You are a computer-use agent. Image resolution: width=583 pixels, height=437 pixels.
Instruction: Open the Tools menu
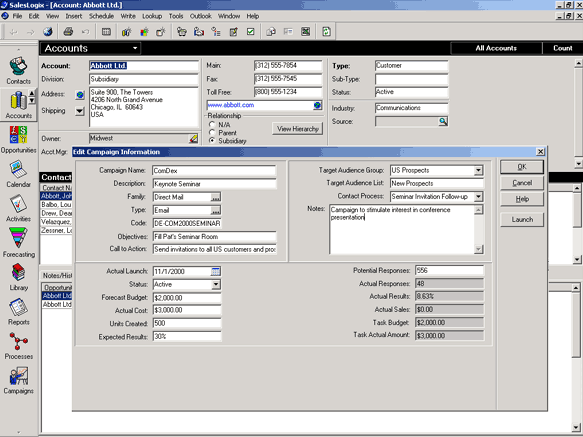pos(176,16)
